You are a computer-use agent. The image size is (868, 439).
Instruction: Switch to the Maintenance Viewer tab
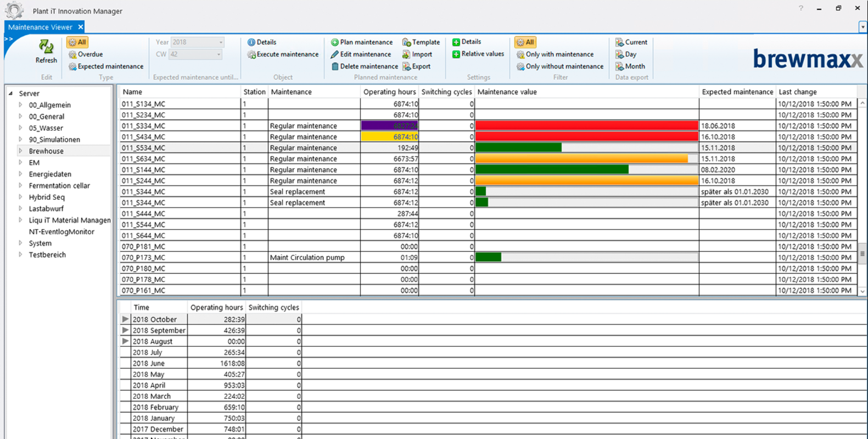coord(40,27)
